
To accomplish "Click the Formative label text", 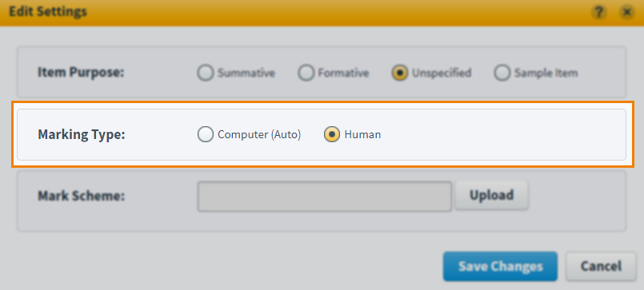I will click(x=343, y=73).
